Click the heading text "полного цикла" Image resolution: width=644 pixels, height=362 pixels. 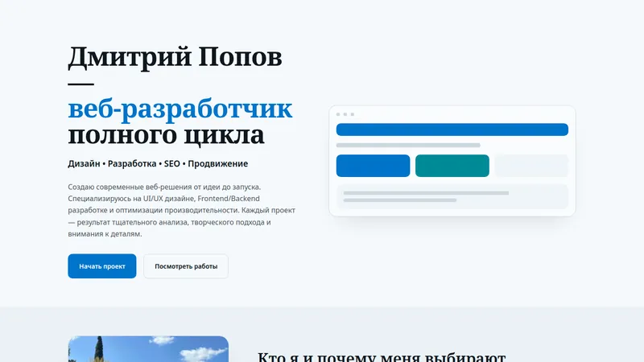[166, 135]
